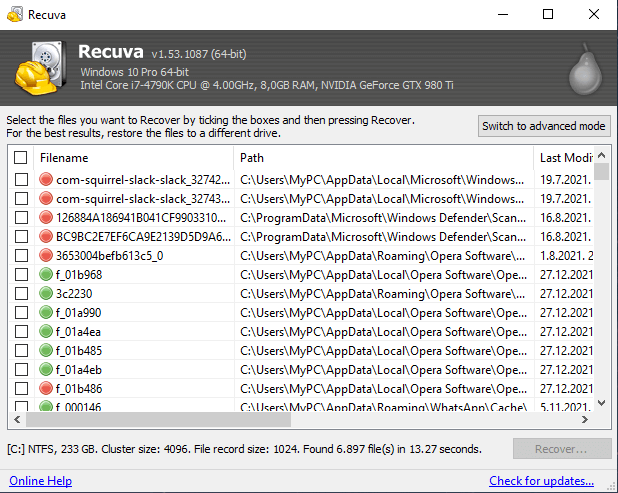Click the Recover... button
This screenshot has width=618, height=493.
coord(562,449)
